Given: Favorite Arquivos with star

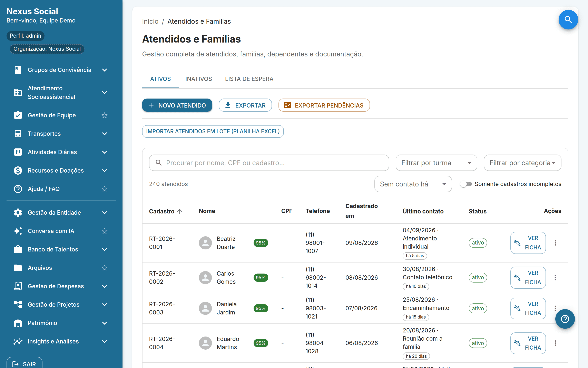Looking at the screenshot, I should (x=105, y=268).
